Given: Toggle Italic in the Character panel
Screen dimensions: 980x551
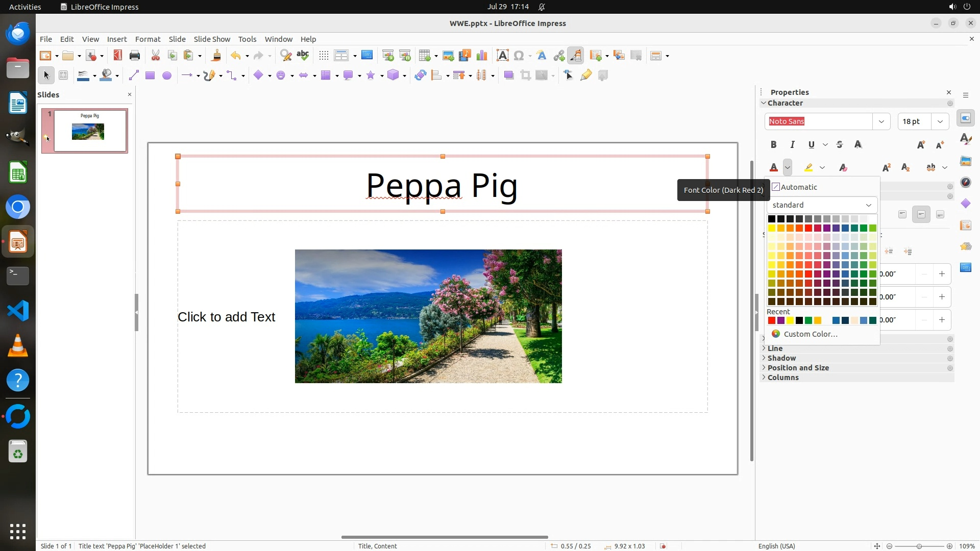Looking at the screenshot, I should click(x=793, y=145).
